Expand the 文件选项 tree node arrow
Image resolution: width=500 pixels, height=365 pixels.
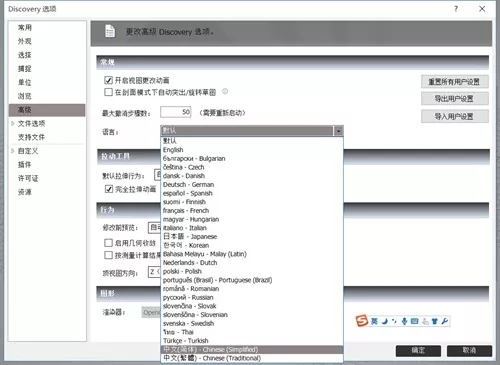pos(13,123)
